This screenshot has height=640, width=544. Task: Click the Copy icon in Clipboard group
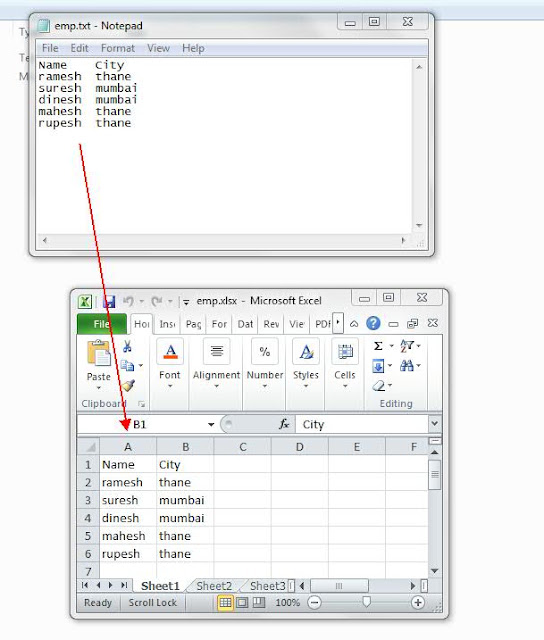point(127,365)
